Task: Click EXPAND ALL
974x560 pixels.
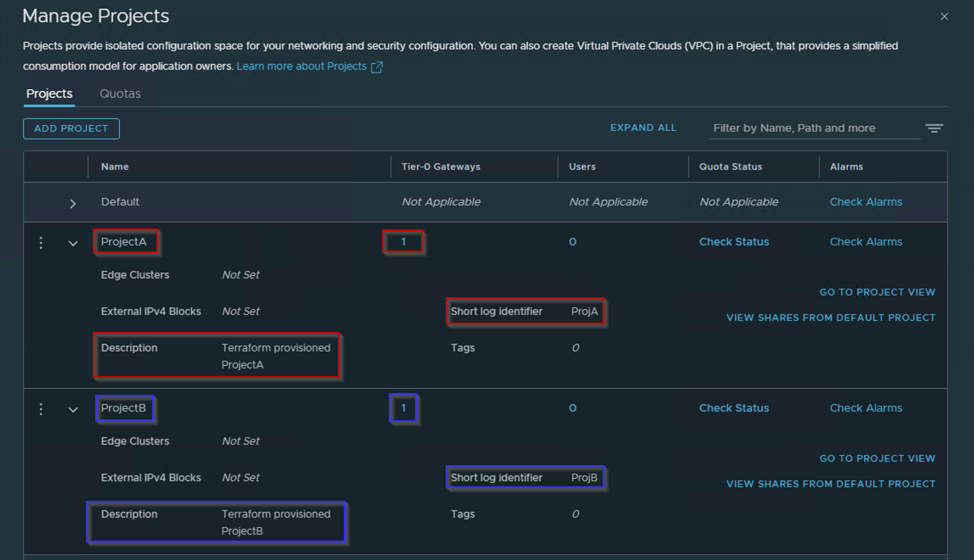Action: 643,128
